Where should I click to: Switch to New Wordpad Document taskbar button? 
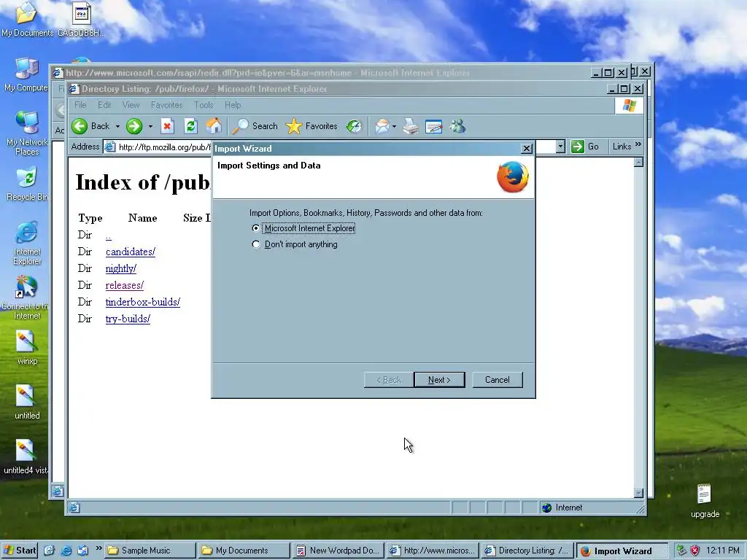(338, 551)
